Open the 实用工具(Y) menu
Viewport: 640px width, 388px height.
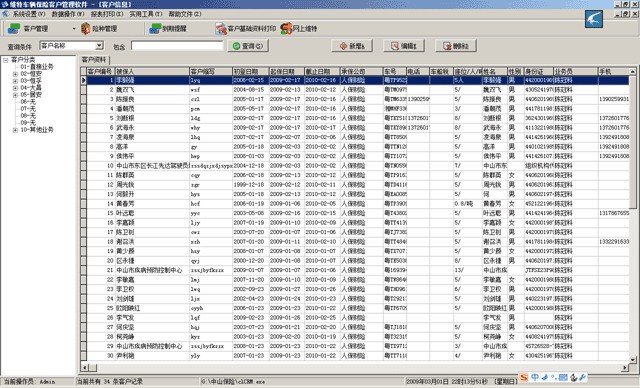(146, 14)
